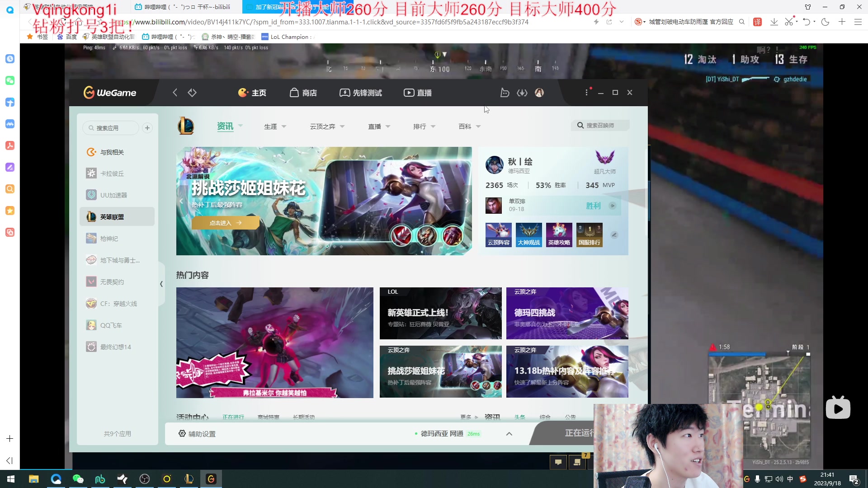This screenshot has width=868, height=488.
Task: Open the 新英雄正式上线 article card
Action: (441, 313)
